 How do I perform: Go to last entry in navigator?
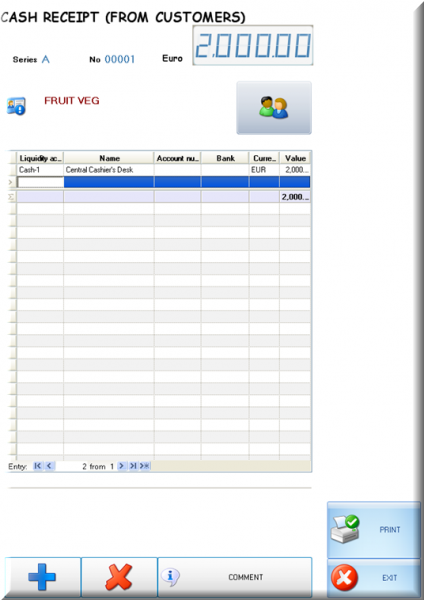click(x=133, y=466)
